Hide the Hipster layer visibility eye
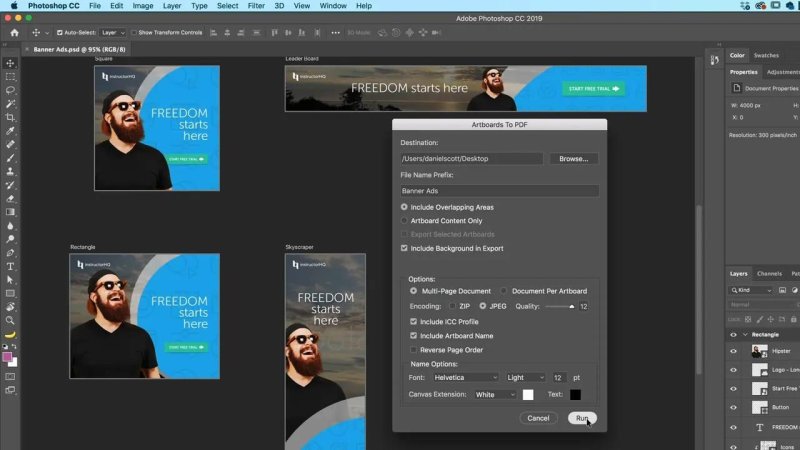 [x=734, y=351]
